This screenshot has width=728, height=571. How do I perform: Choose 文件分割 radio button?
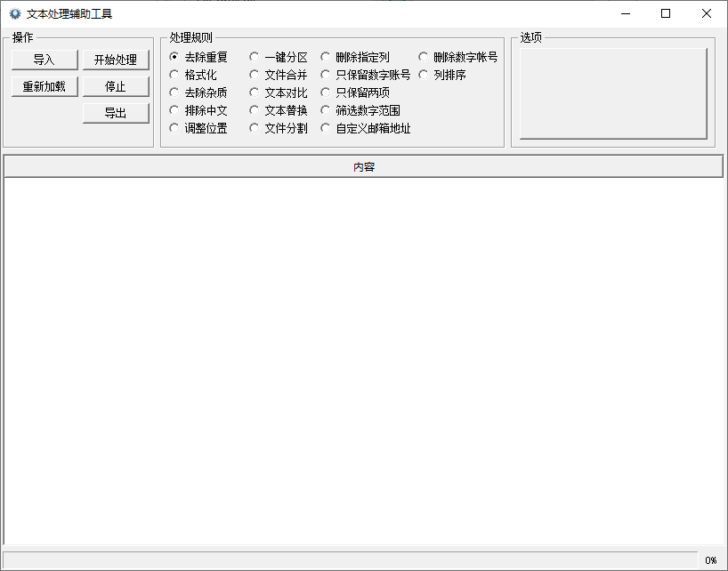click(x=279, y=128)
